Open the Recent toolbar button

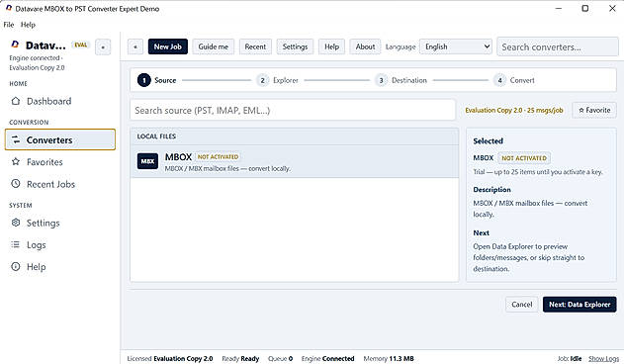(255, 46)
